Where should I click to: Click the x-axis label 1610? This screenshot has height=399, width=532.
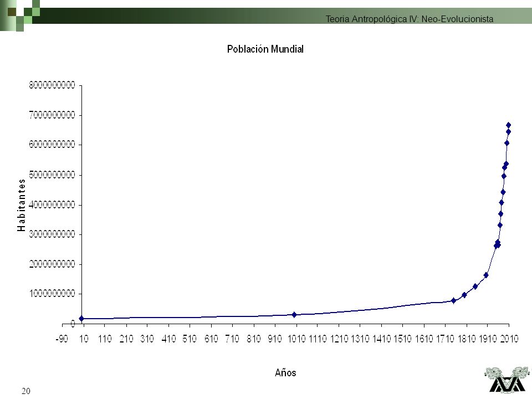tap(424, 339)
